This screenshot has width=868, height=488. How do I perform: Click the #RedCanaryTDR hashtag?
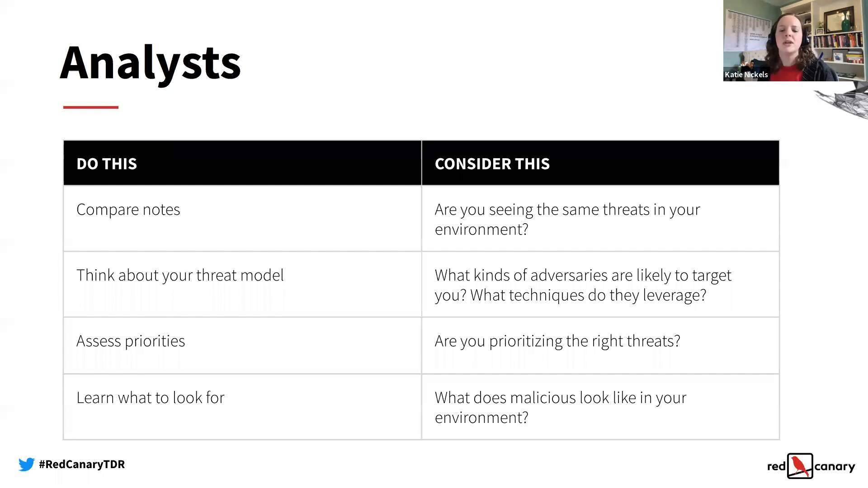(82, 464)
